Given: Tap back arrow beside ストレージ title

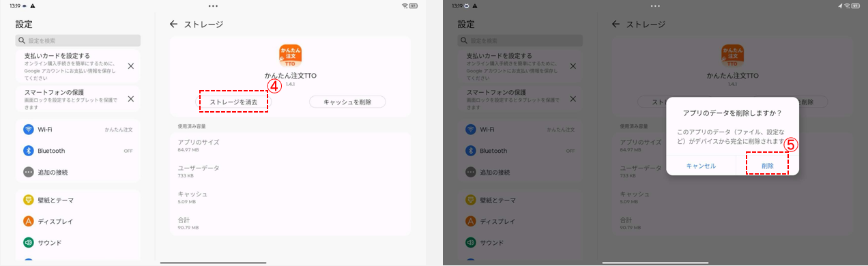Looking at the screenshot, I should tap(173, 24).
